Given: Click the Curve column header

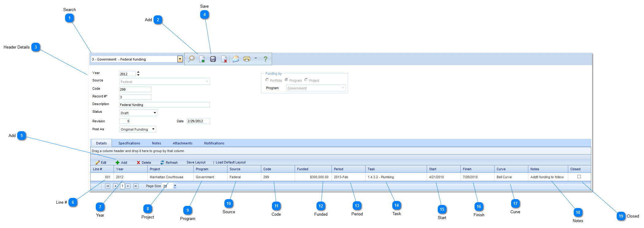Looking at the screenshot, I should (511, 169).
